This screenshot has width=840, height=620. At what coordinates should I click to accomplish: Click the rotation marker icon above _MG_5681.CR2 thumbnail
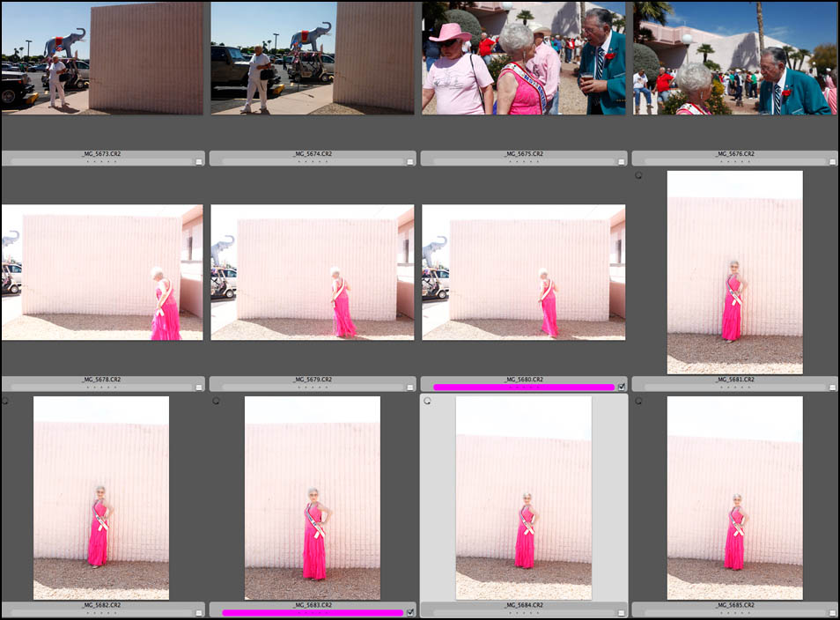pyautogui.click(x=638, y=175)
